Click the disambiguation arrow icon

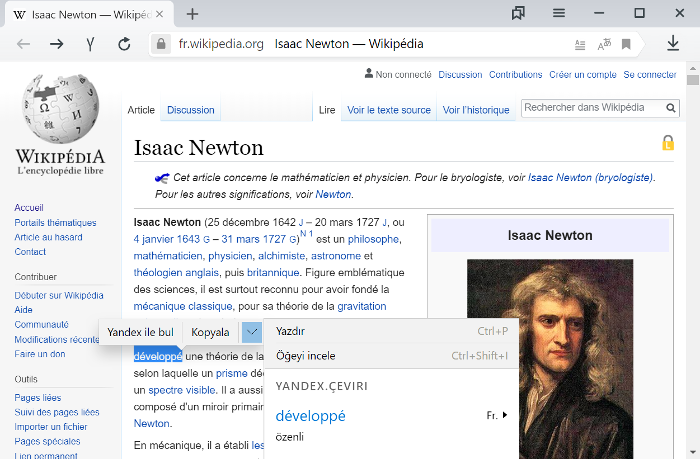pos(162,178)
